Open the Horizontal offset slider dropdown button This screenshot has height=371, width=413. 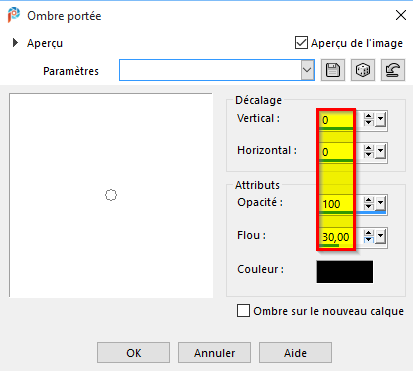(x=380, y=152)
